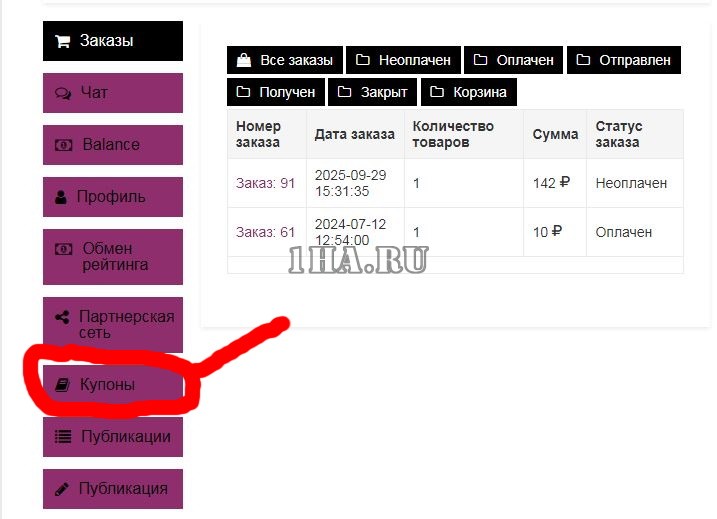Click the bag icon in Все заказы
Viewport: 717px width, 519px height.
coord(243,60)
